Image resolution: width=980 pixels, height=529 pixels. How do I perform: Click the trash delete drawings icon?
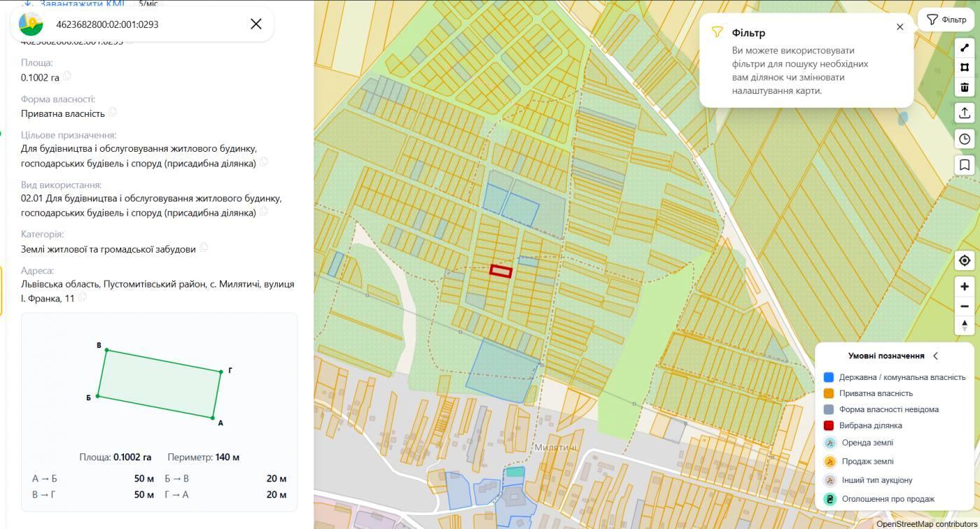(965, 87)
